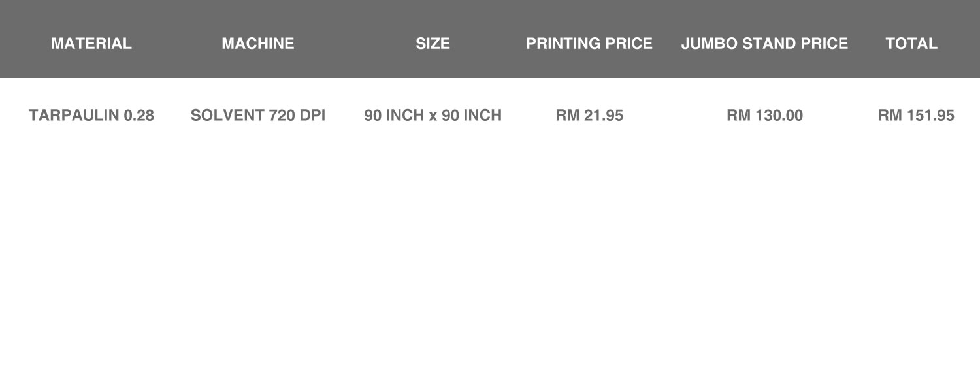Select the RM 21.95 printing price
980x392 pixels.
pos(589,116)
